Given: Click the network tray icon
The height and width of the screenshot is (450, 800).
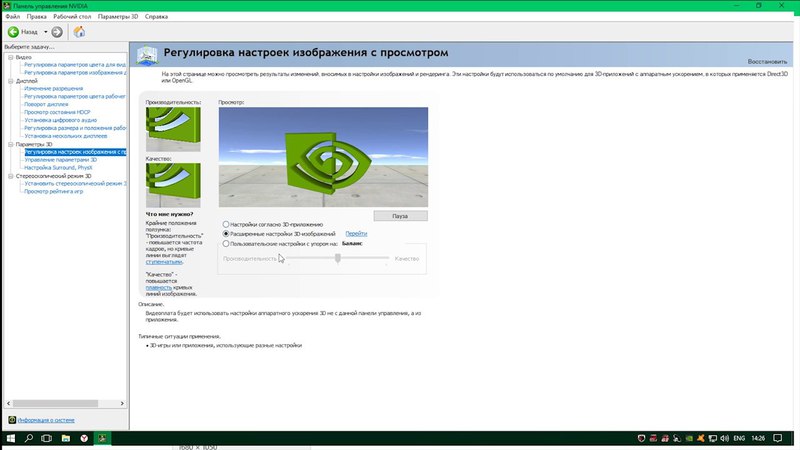Looking at the screenshot, I should pos(713,438).
